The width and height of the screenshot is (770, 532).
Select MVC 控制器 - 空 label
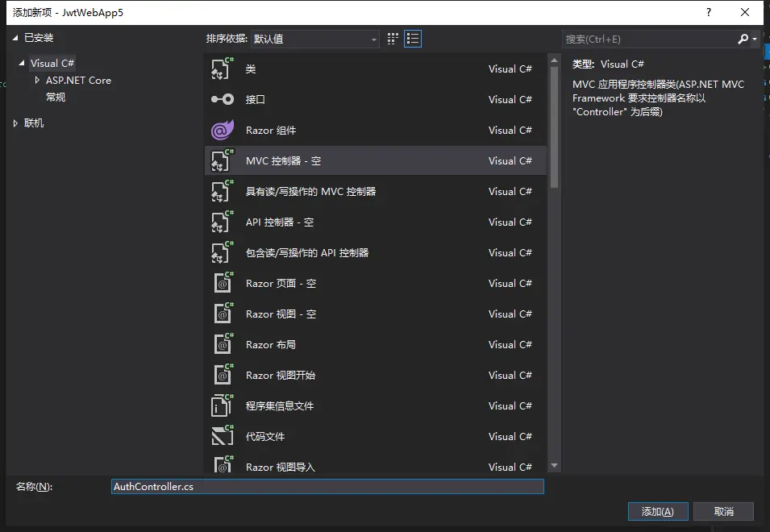[x=283, y=161]
